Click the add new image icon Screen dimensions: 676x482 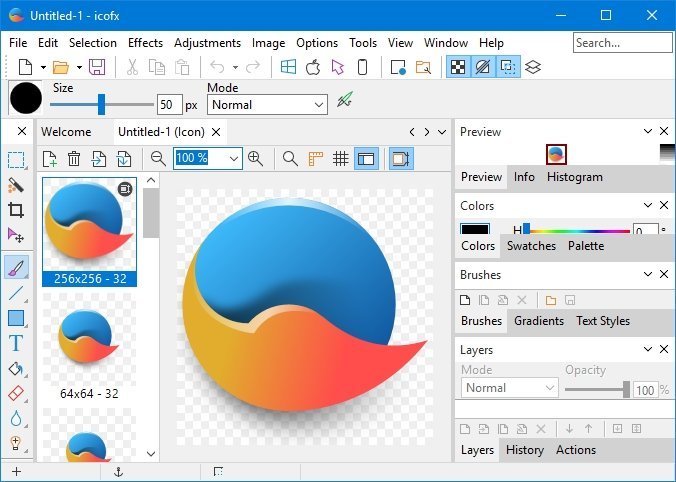coord(50,159)
